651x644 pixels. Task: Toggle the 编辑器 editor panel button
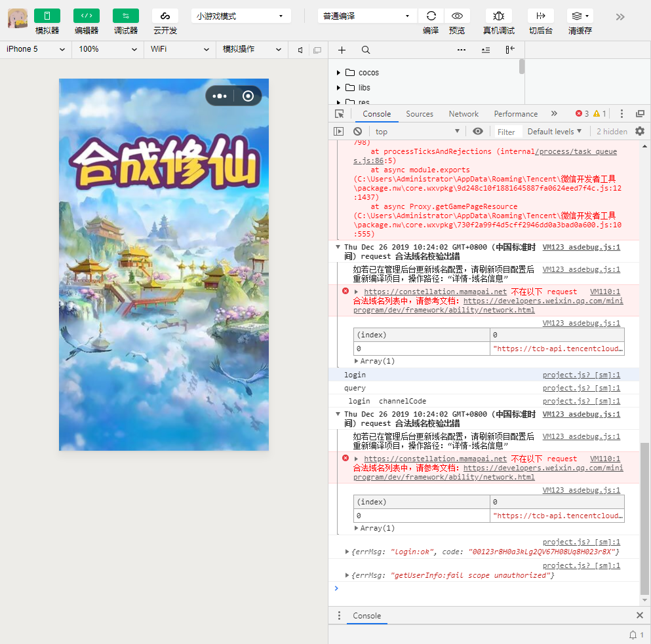click(87, 16)
